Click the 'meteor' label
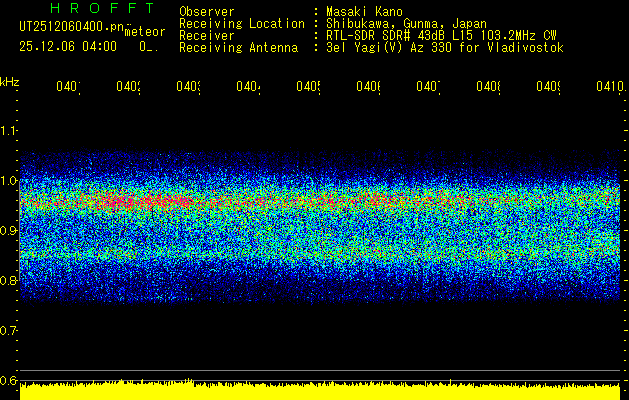This screenshot has height=400, width=629. pyautogui.click(x=144, y=33)
